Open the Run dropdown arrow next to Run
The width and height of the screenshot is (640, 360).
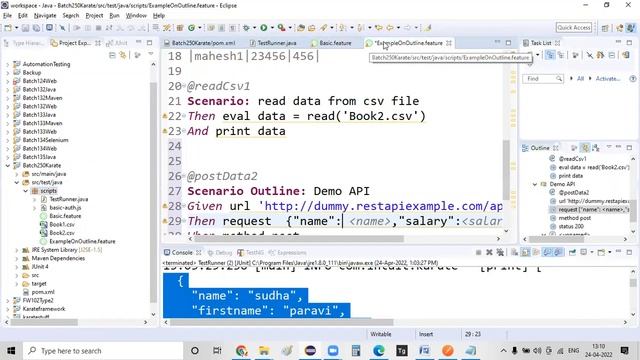272,28
